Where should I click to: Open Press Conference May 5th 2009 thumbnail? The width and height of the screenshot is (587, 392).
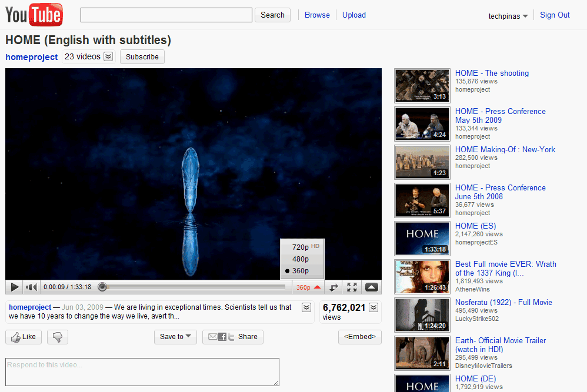(x=422, y=124)
